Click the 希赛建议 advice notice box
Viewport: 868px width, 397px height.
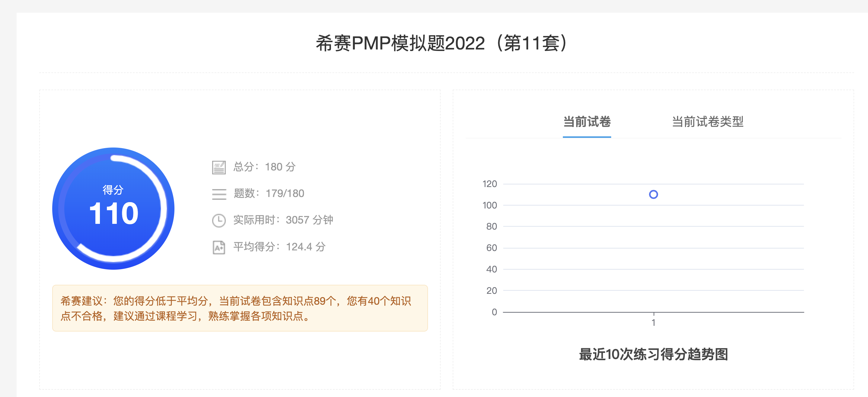pyautogui.click(x=240, y=308)
